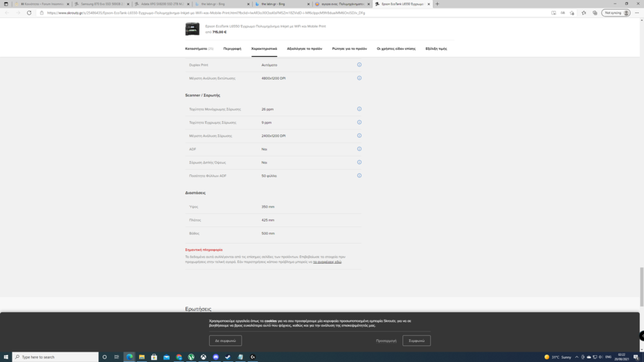Viewport: 644px width, 362px height.
Task: Switch to Adata XPG SX8200 browser tab
Action: 162,4
